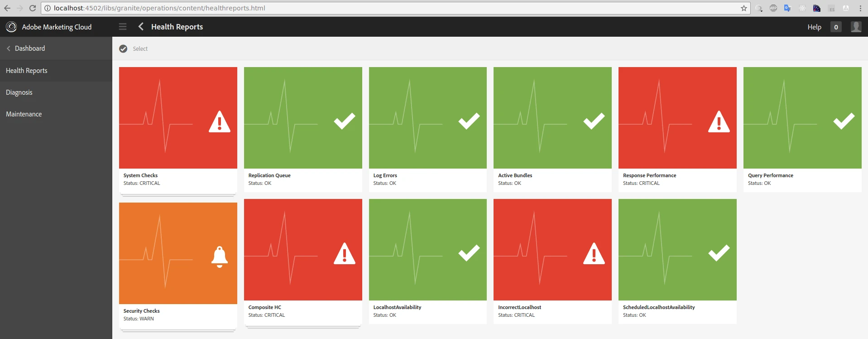Viewport: 868px width, 339px height.
Task: Click Status: CRITICAL under IncorrectLocalhost
Action: pyautogui.click(x=517, y=315)
